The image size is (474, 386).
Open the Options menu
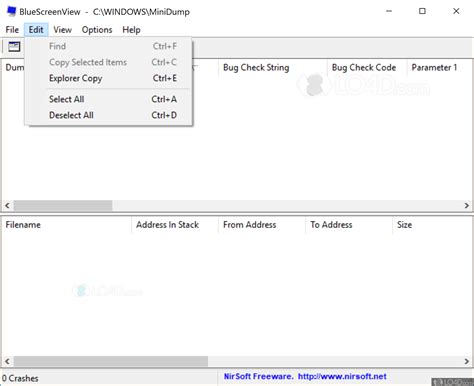[97, 30]
